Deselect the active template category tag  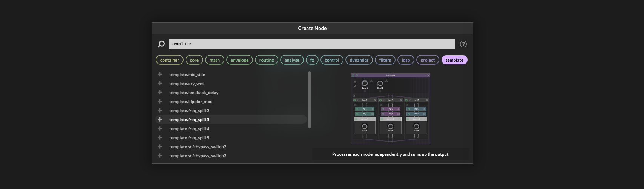pos(454,60)
